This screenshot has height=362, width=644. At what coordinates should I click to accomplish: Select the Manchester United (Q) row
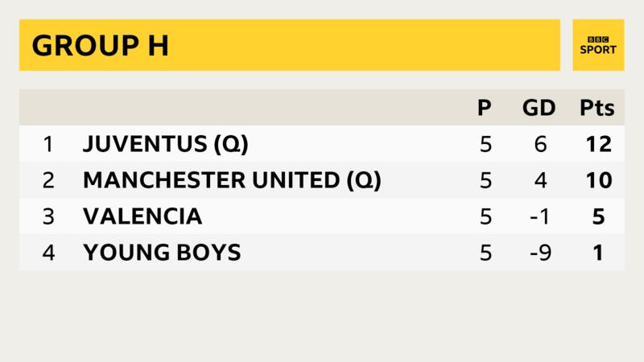coord(321,179)
